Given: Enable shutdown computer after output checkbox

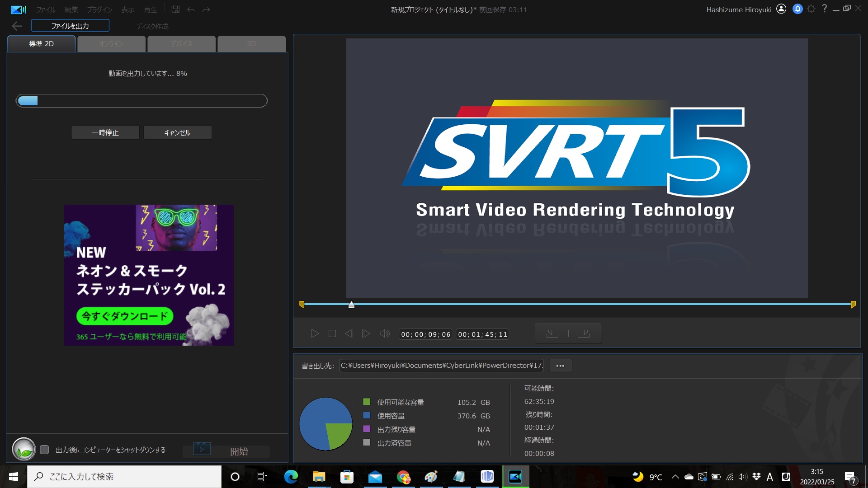Looking at the screenshot, I should click(44, 450).
